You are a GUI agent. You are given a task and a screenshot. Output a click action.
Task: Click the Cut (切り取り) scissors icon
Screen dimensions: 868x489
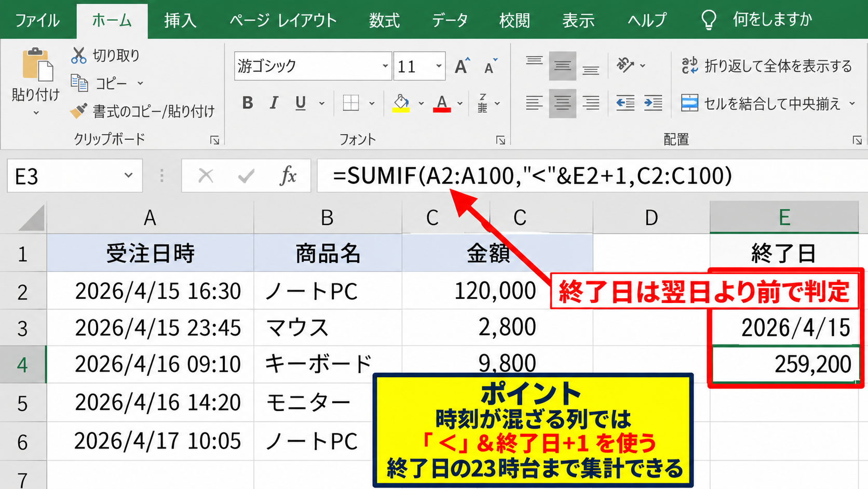coord(78,55)
